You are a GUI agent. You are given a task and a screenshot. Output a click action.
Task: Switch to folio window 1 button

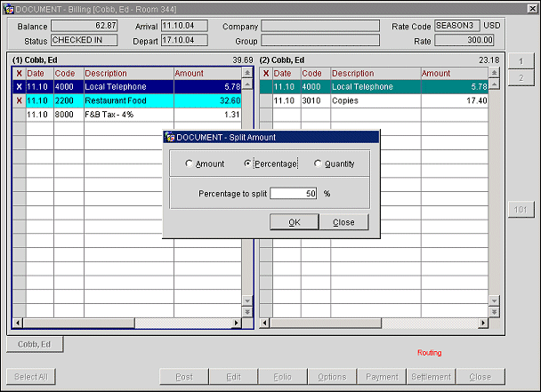[x=521, y=60]
